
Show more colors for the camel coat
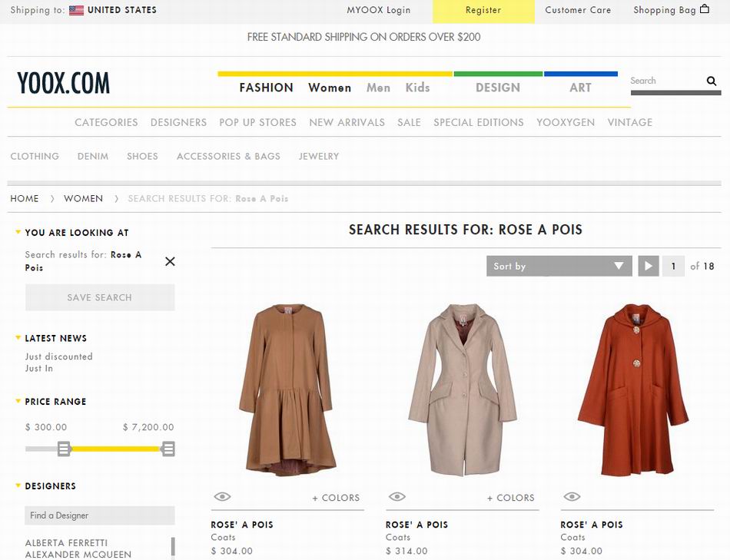pos(336,498)
